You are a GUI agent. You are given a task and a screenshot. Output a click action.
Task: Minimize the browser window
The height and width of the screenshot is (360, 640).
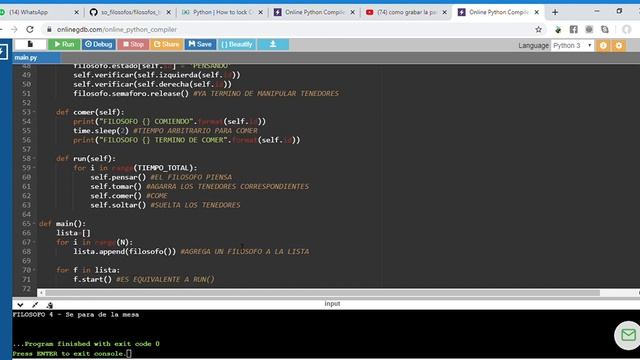[x=597, y=11]
